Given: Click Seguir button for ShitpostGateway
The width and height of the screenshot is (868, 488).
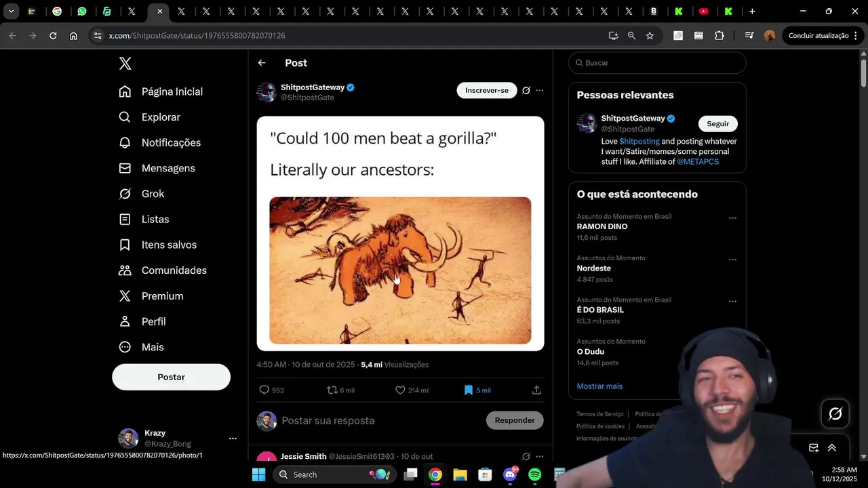Looking at the screenshot, I should pos(718,123).
